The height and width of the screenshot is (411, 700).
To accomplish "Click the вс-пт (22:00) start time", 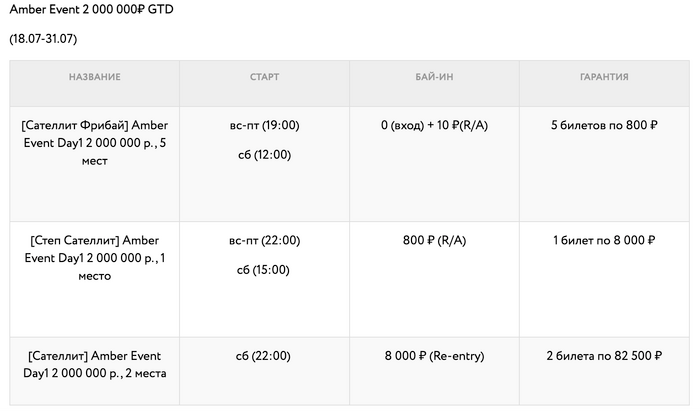I will pyautogui.click(x=264, y=240).
